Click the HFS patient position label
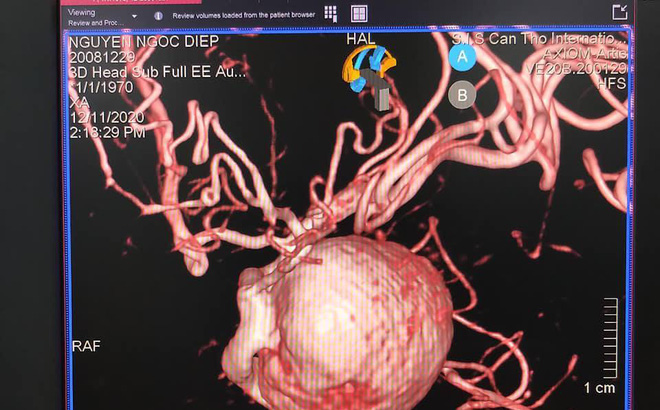 pyautogui.click(x=612, y=84)
